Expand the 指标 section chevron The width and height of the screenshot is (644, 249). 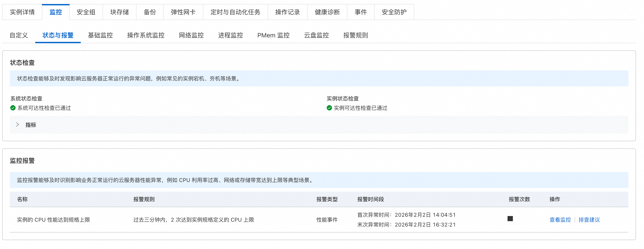coord(17,125)
